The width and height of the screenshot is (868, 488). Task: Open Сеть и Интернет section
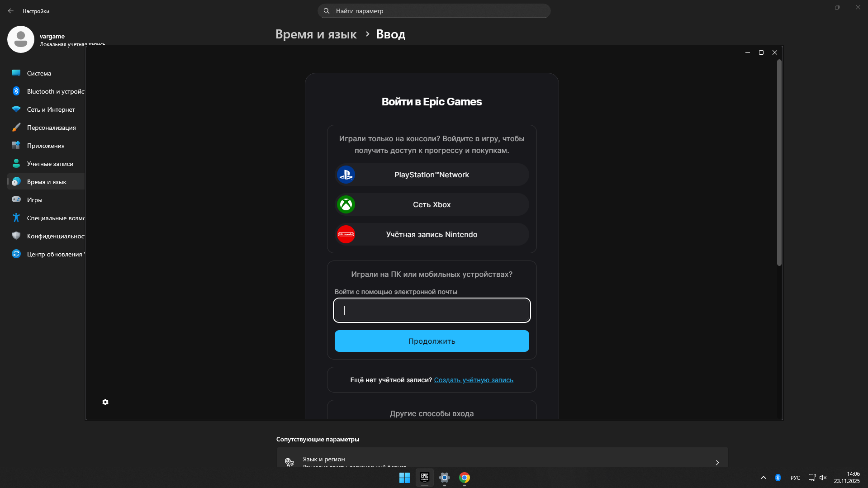click(46, 109)
